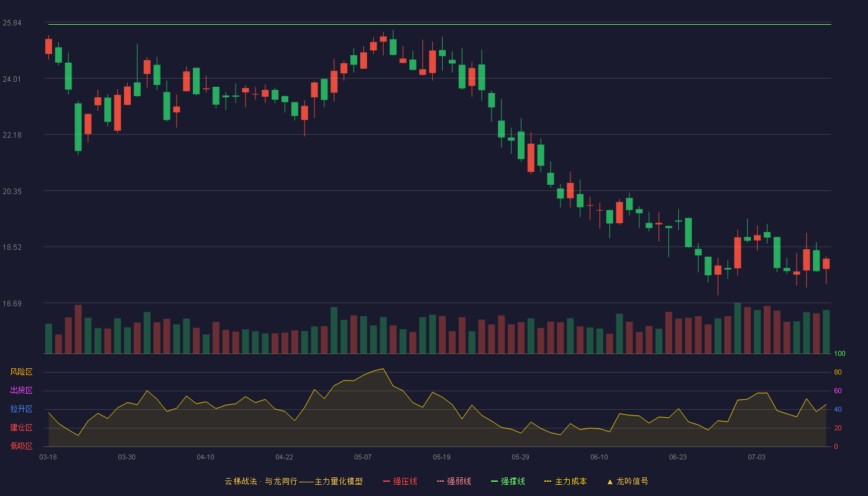
Task: Click the yellow triangle 龙吟信号 icon
Action: click(610, 481)
